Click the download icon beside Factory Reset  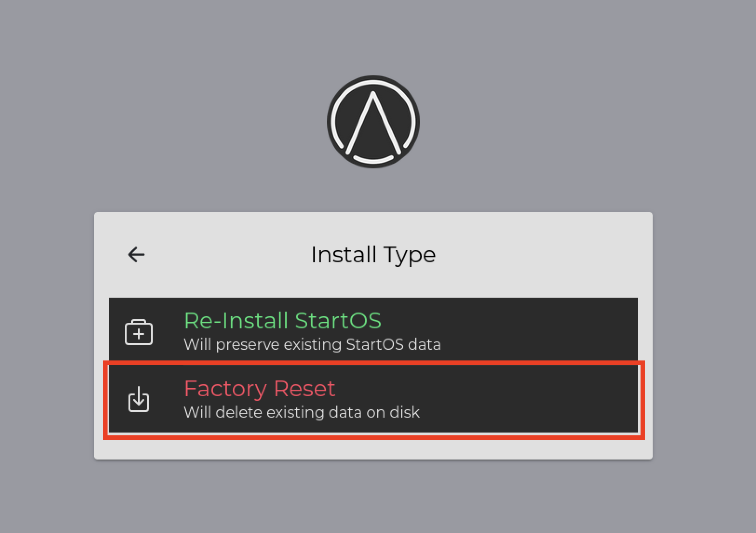point(139,399)
